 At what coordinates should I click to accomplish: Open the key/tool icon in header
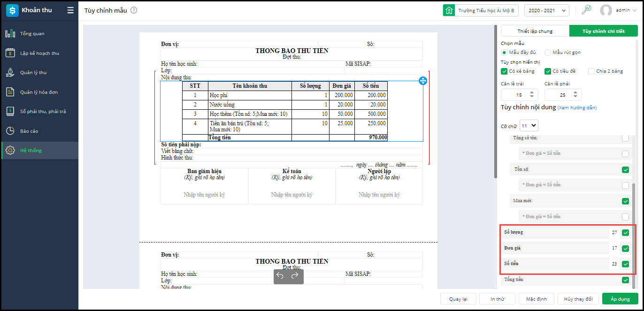pos(586,10)
